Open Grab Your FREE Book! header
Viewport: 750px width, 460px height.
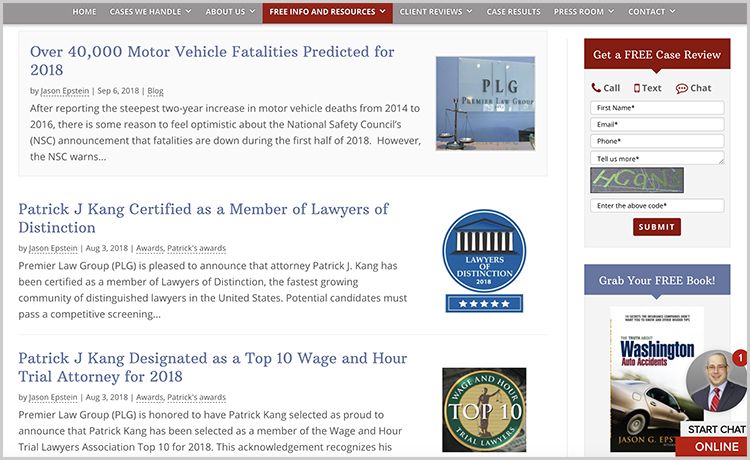[657, 280]
